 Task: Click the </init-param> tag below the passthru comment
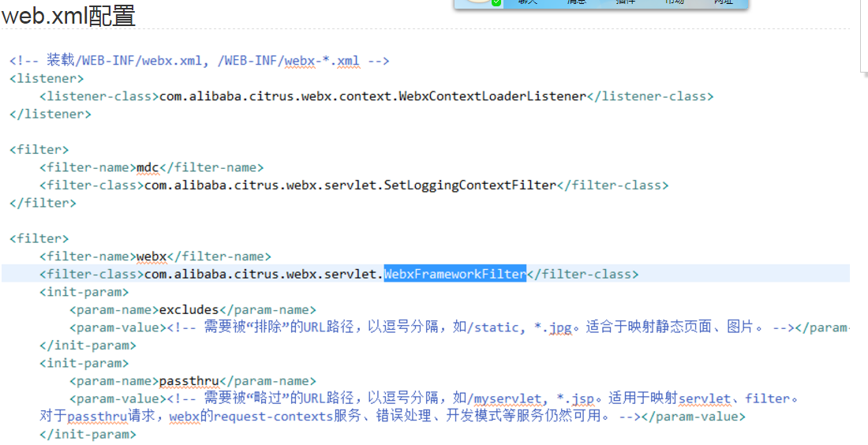pos(88,435)
